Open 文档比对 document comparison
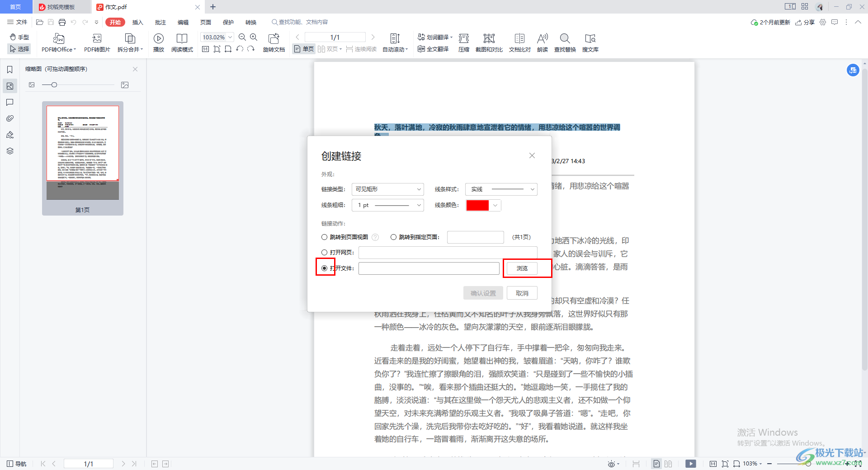The height and width of the screenshot is (470, 868). (x=520, y=43)
